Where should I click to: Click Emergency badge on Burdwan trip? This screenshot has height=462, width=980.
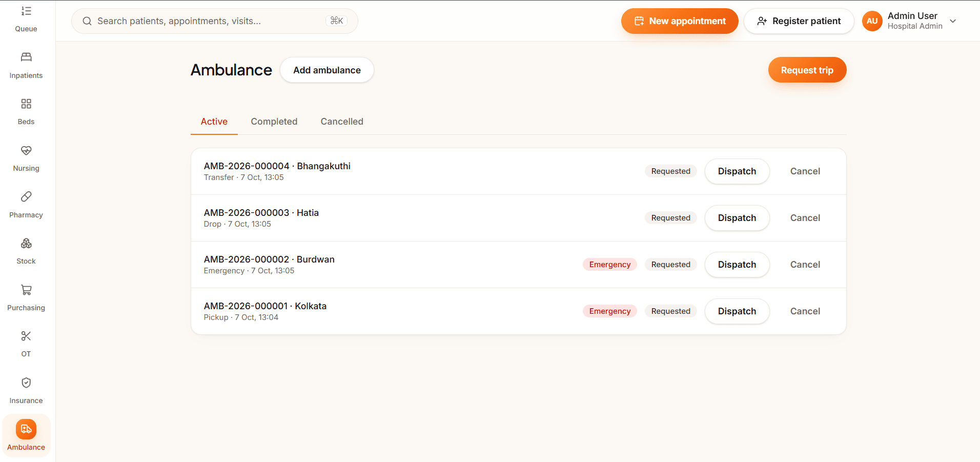[610, 265]
